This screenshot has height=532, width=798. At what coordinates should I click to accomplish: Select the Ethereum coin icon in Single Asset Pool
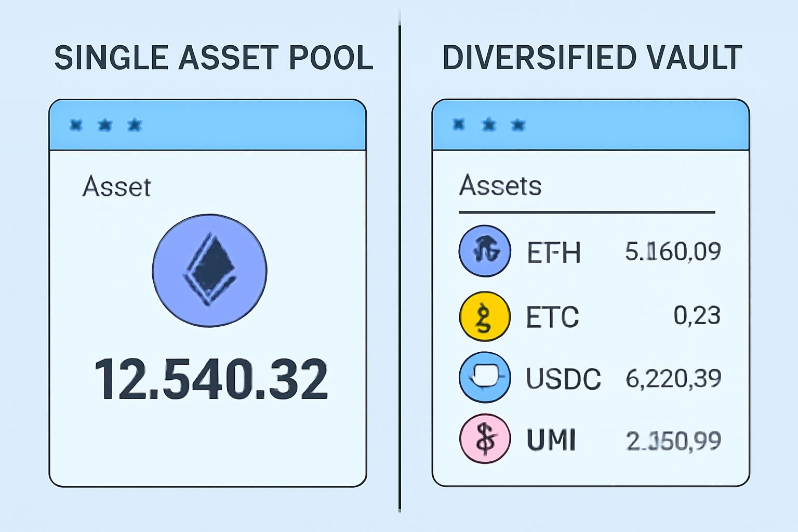pyautogui.click(x=209, y=270)
